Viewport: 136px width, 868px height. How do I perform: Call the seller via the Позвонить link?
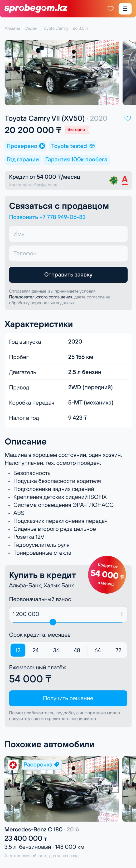[47, 217]
